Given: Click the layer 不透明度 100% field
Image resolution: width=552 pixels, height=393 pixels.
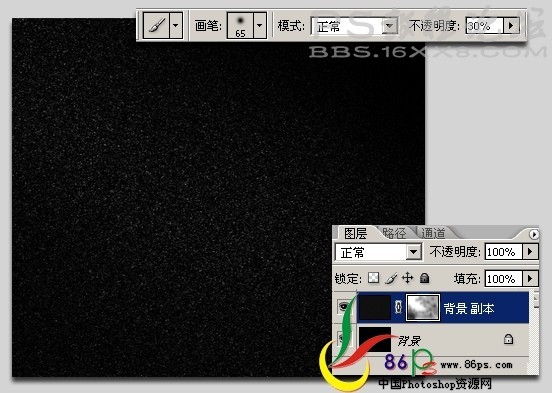Looking at the screenshot, I should [503, 252].
